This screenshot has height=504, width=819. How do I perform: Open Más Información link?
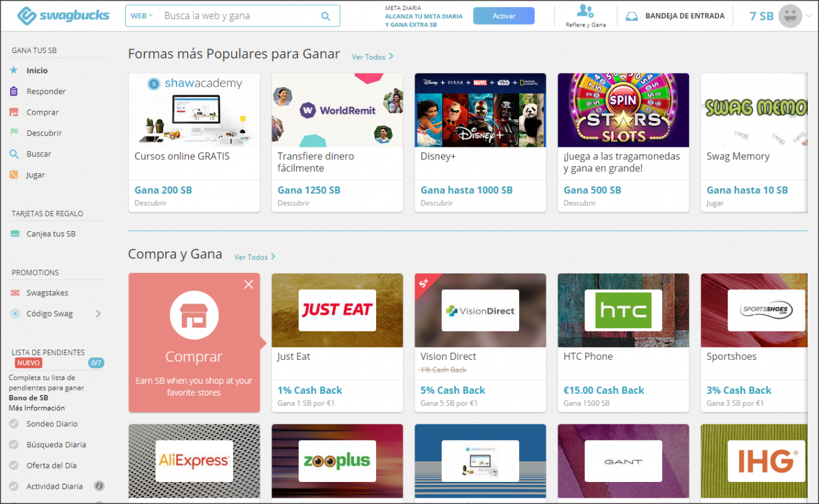coord(37,408)
